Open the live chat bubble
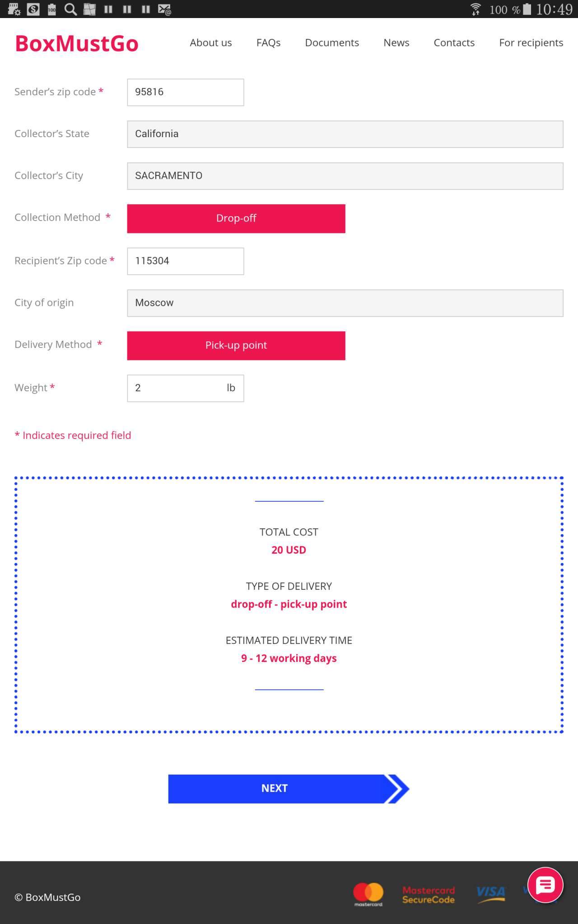Viewport: 578px width, 924px height. coord(545,885)
